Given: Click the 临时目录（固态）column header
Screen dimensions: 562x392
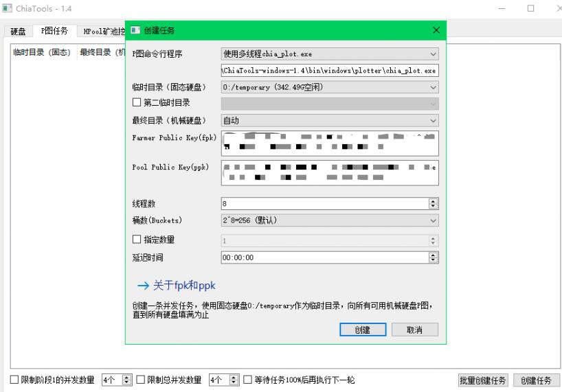Looking at the screenshot, I should coord(42,52).
